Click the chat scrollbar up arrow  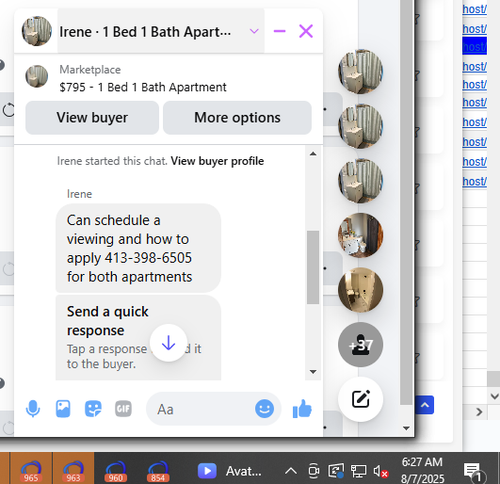pyautogui.click(x=313, y=154)
